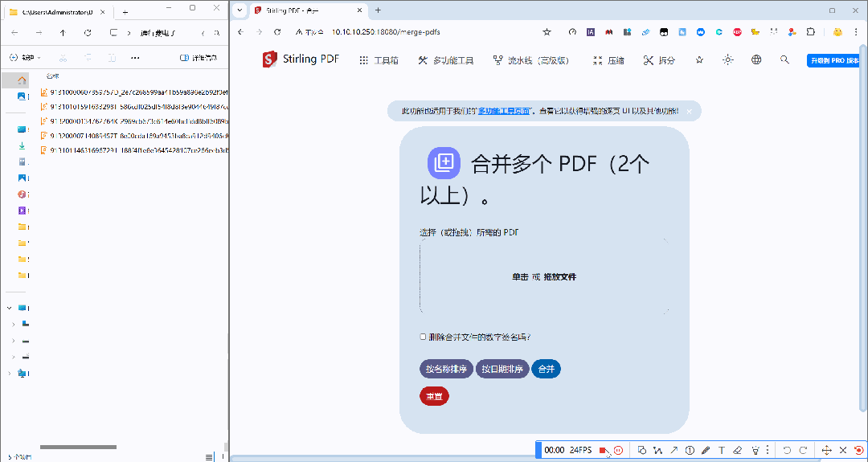Expand the This PC tree node in Explorer
868x462 pixels.
tap(10, 309)
